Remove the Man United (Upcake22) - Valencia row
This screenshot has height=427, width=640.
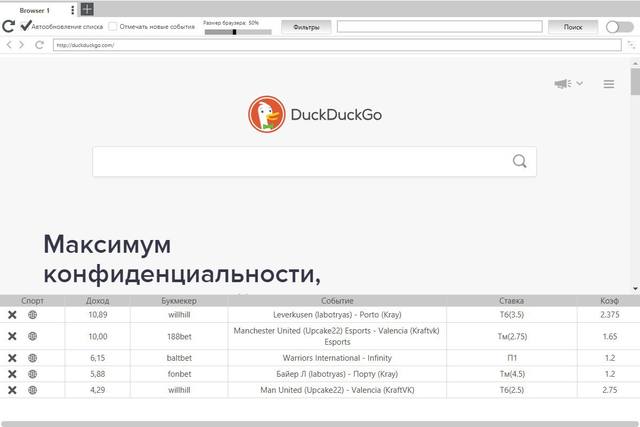point(12,390)
